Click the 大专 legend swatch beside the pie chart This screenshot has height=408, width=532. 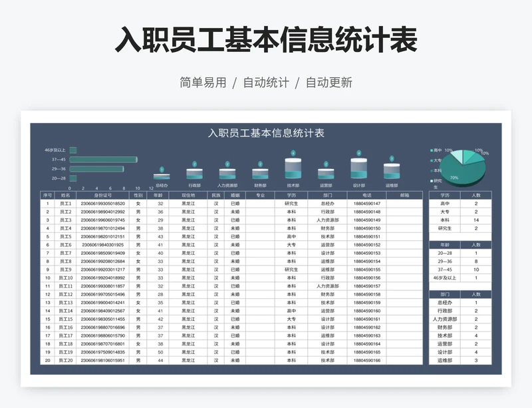click(432, 160)
